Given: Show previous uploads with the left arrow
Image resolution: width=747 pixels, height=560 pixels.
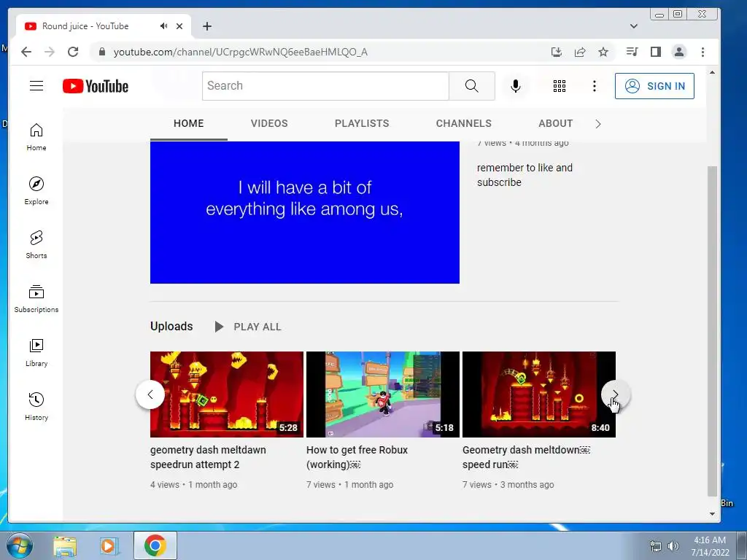Looking at the screenshot, I should [x=150, y=394].
